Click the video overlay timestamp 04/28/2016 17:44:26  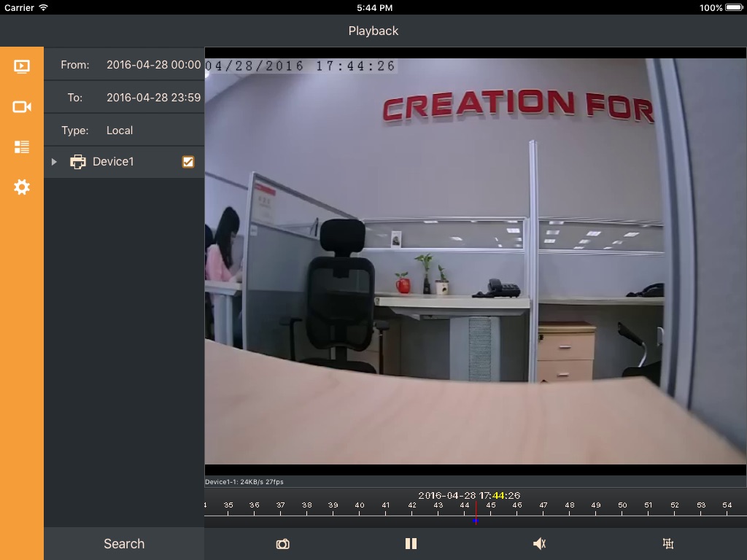pos(300,66)
